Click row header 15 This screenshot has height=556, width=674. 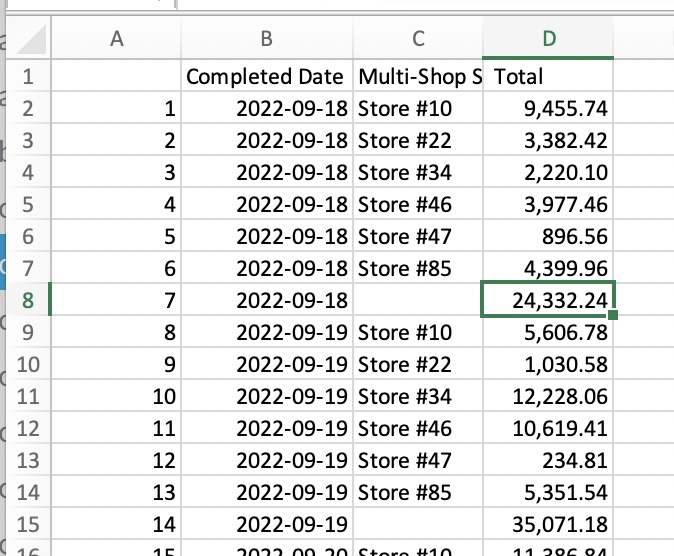[x=27, y=524]
